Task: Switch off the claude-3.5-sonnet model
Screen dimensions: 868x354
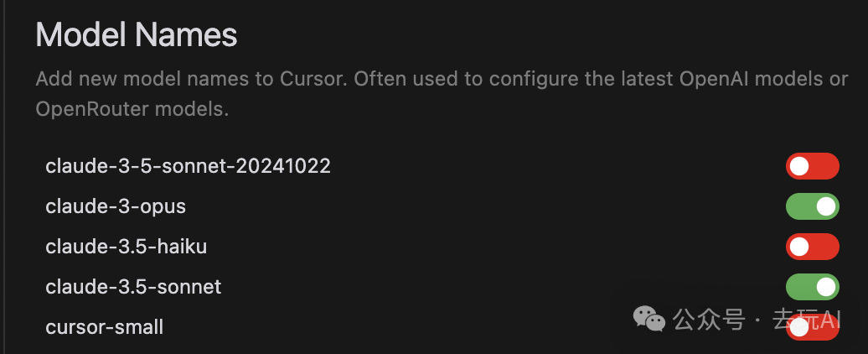Action: coord(812,286)
